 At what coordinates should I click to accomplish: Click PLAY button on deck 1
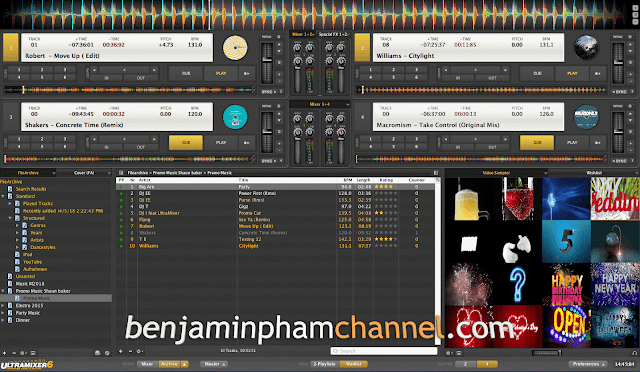(221, 74)
